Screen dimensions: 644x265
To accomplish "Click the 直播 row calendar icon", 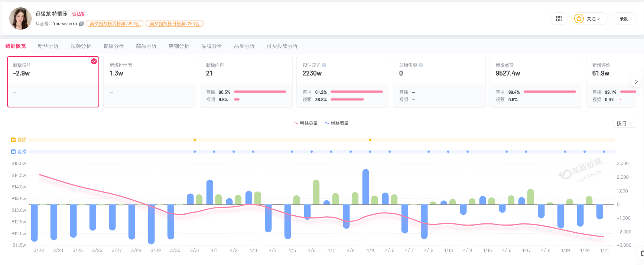I will [13, 152].
